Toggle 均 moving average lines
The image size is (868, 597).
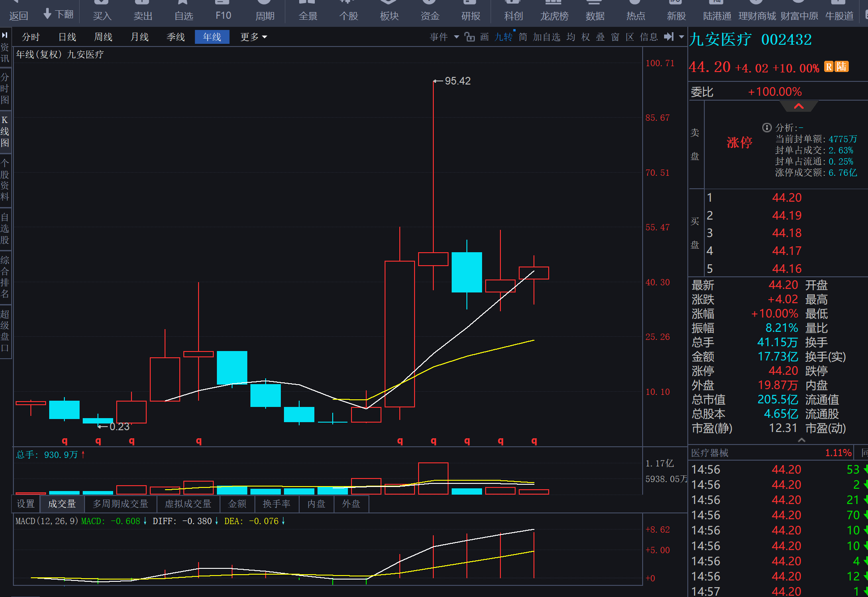click(571, 37)
